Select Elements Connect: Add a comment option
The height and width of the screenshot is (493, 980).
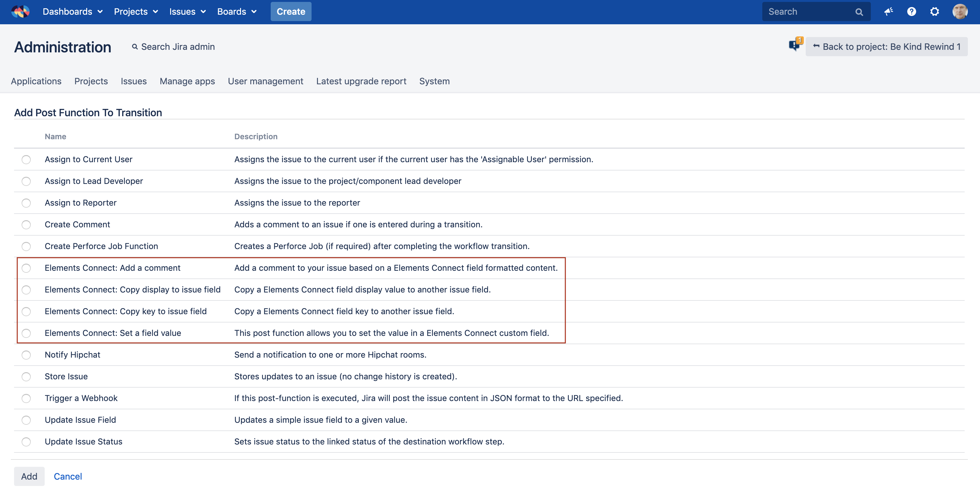(26, 268)
